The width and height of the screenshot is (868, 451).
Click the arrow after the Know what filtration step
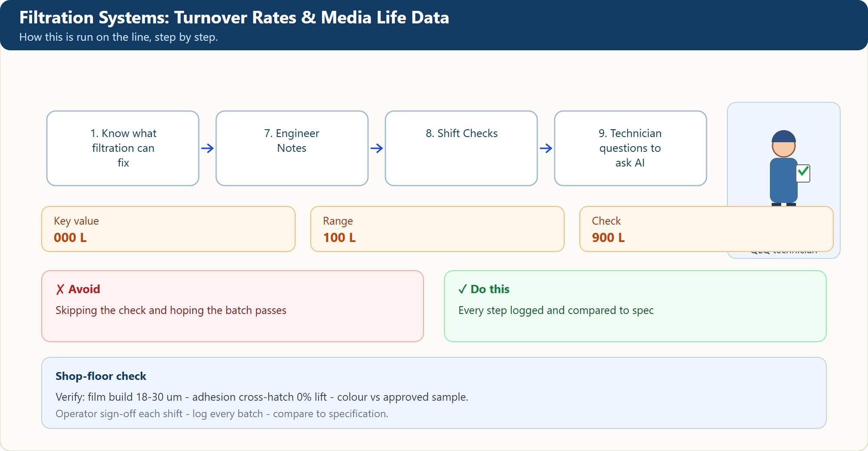(x=207, y=148)
